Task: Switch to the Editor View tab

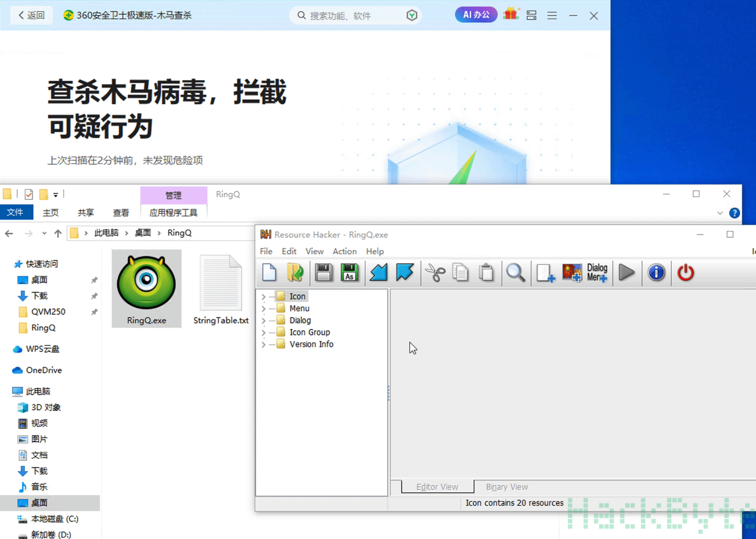Action: pos(437,487)
